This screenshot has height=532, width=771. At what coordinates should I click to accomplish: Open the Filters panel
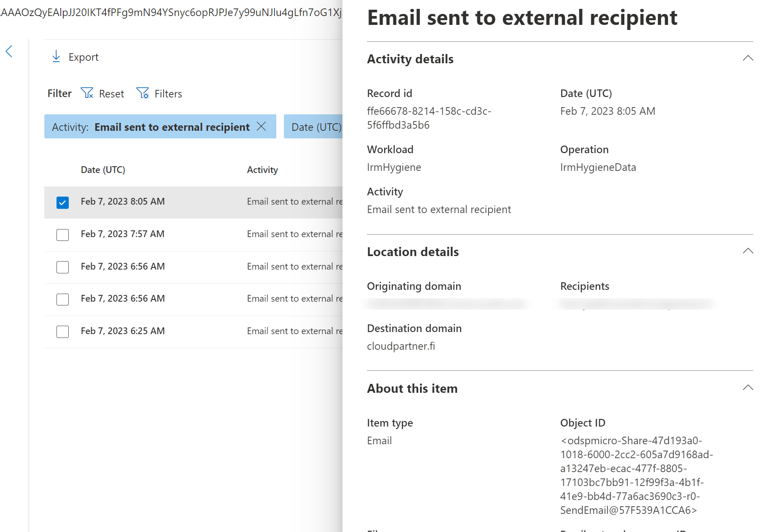pyautogui.click(x=168, y=94)
